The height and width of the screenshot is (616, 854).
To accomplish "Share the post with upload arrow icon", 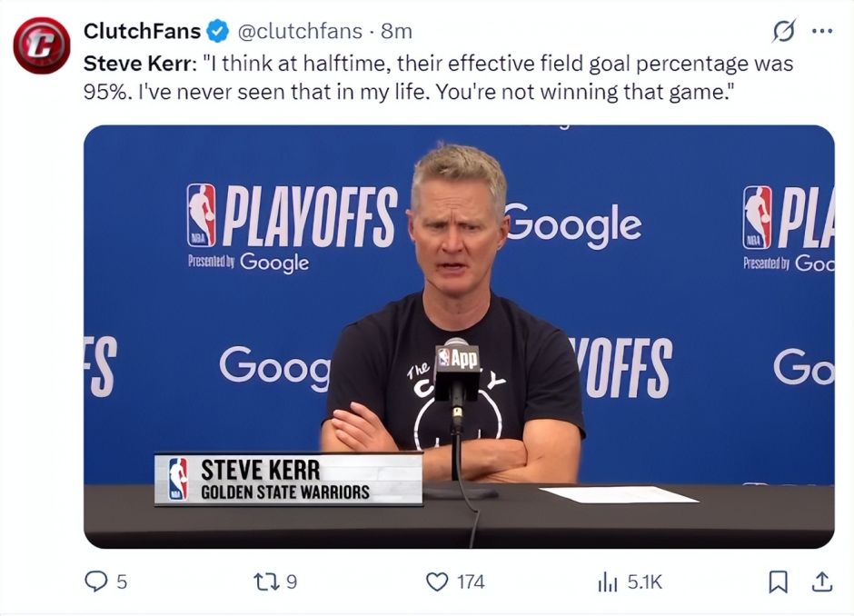I will [822, 581].
